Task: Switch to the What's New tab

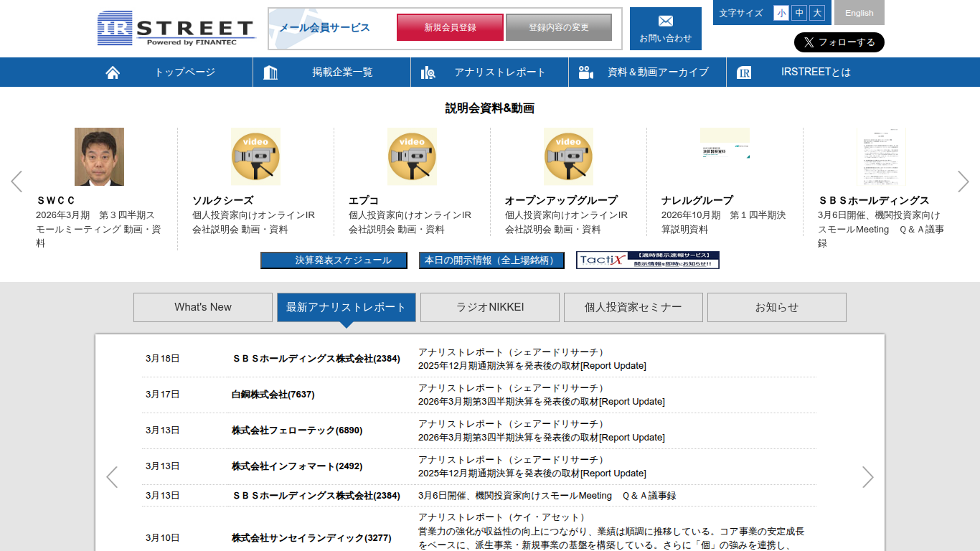Action: click(x=203, y=307)
